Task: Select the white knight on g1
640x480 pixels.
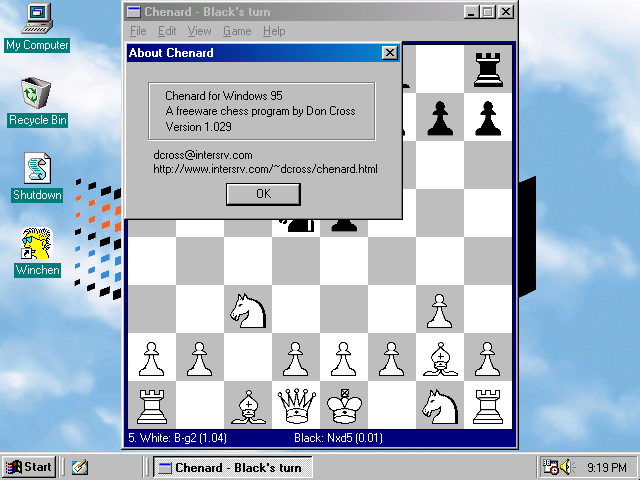Action: pyautogui.click(x=440, y=407)
